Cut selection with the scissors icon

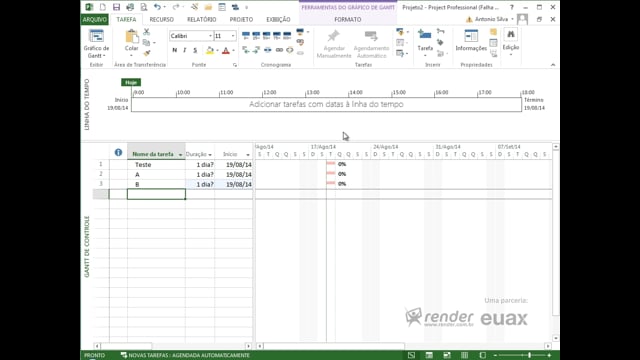click(x=147, y=31)
